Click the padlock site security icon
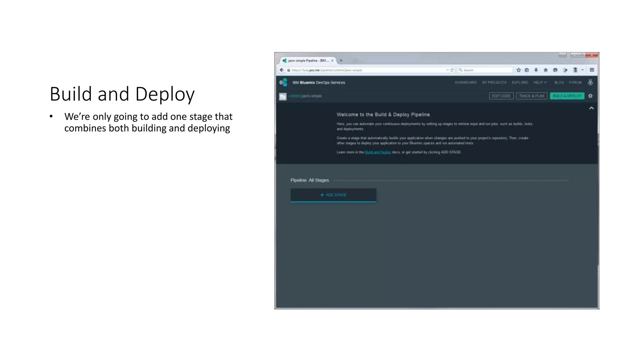Image resolution: width=644 pixels, height=362 pixels. coord(288,70)
